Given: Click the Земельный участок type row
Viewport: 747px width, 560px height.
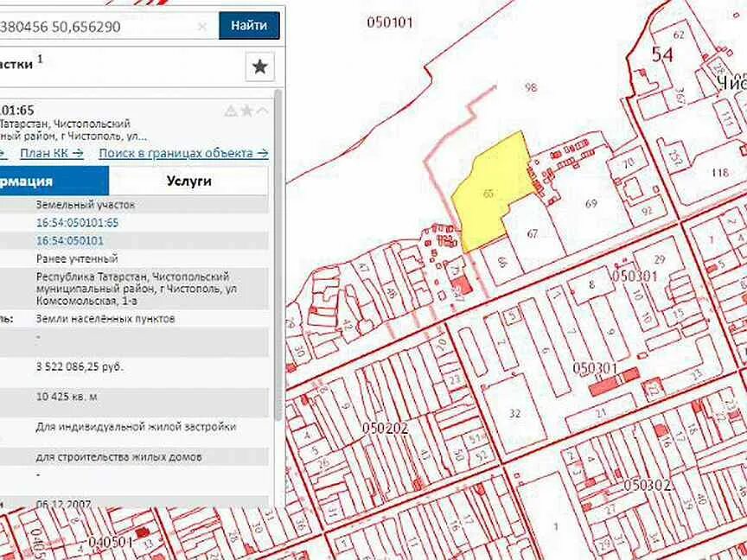Looking at the screenshot, I should coord(134,205).
